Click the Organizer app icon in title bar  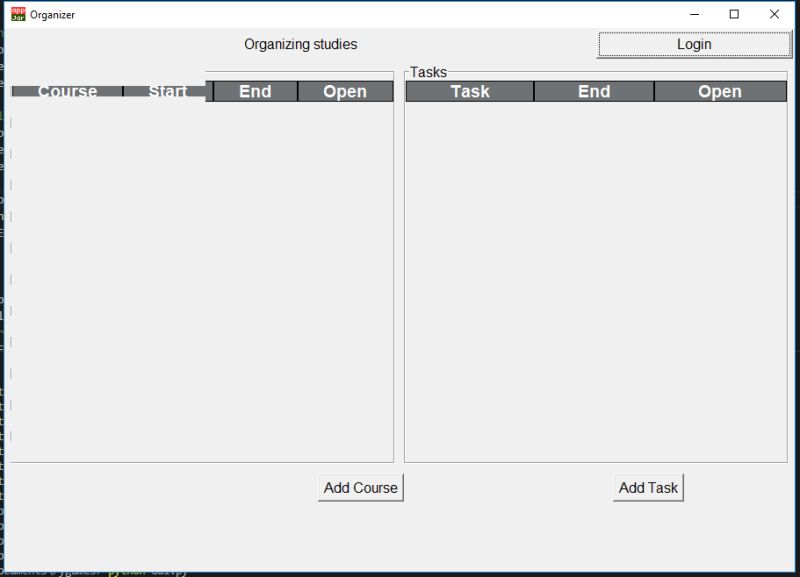pos(16,14)
